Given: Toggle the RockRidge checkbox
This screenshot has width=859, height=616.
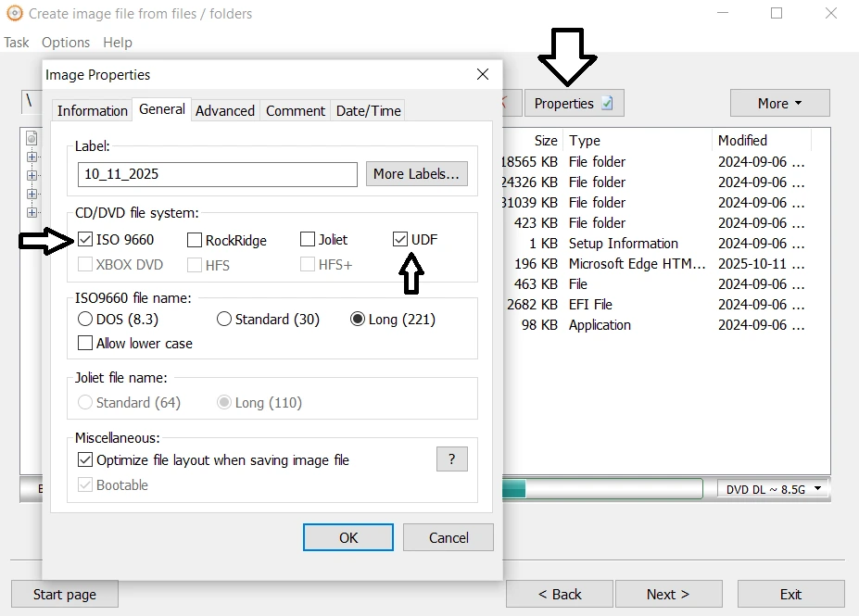Looking at the screenshot, I should point(195,240).
